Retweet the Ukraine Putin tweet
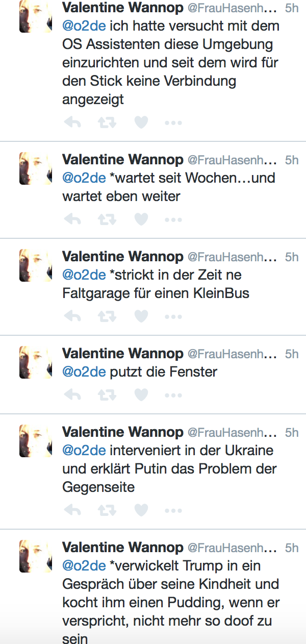The image size is (306, 644). click(107, 510)
